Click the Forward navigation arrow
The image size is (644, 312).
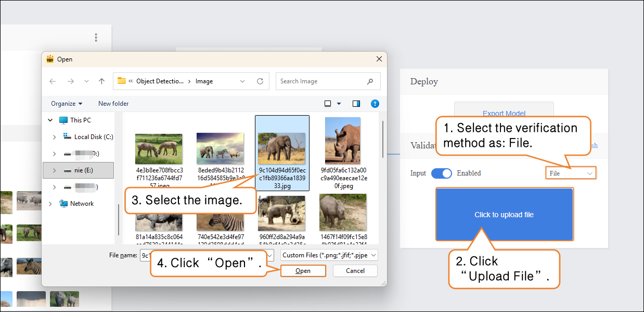pos(71,81)
